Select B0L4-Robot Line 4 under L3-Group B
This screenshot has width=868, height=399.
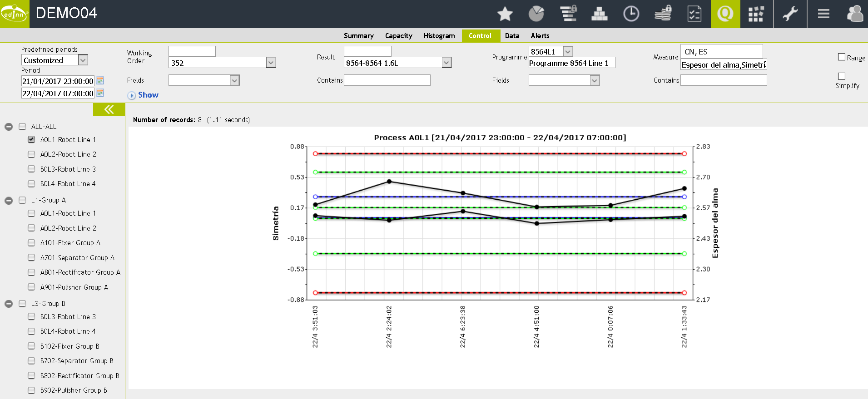pos(68,331)
